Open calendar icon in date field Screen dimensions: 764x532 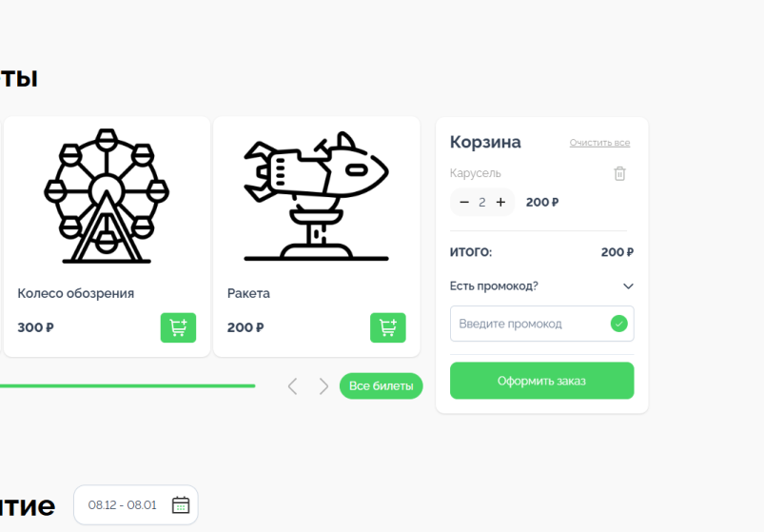click(181, 505)
